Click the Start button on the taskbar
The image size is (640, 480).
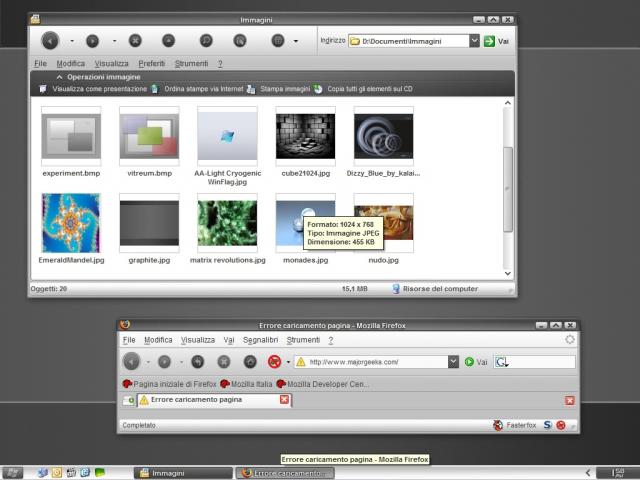13,473
